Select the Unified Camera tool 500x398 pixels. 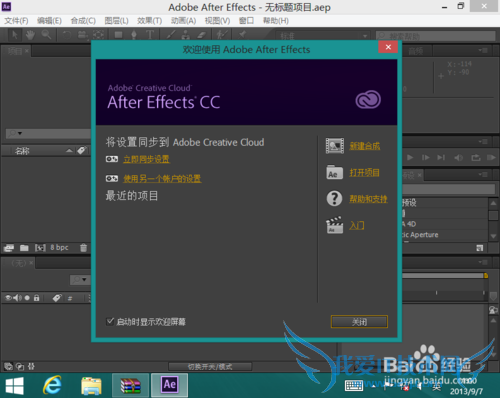pos(82,35)
